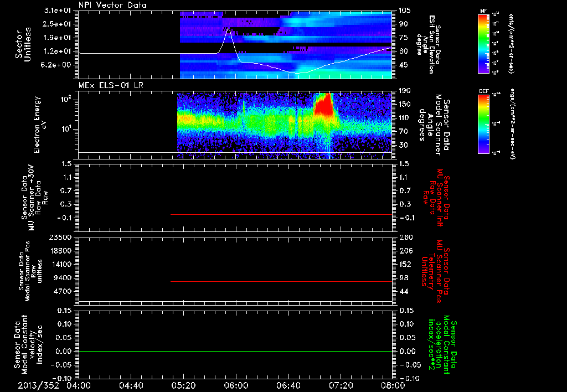Select the "Electron Energy eV" axis label
Image resolution: width=567 pixels, height=392 pixels.
[x=41, y=125]
